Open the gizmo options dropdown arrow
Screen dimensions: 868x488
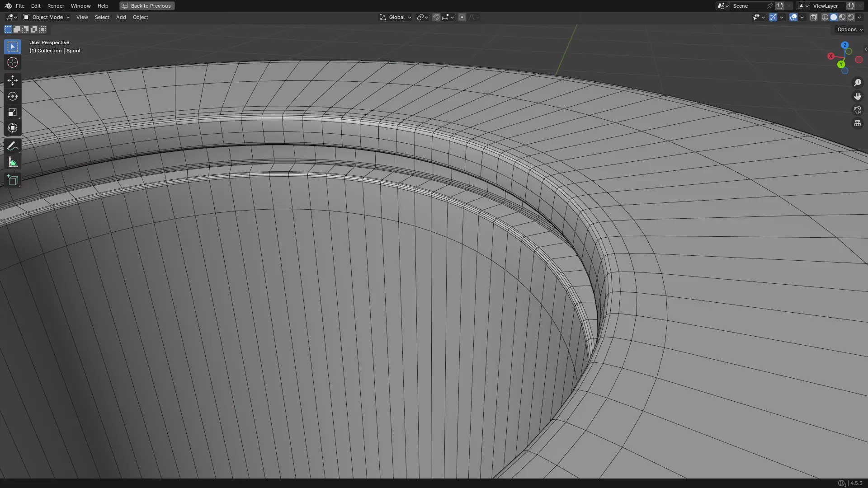[x=782, y=17]
